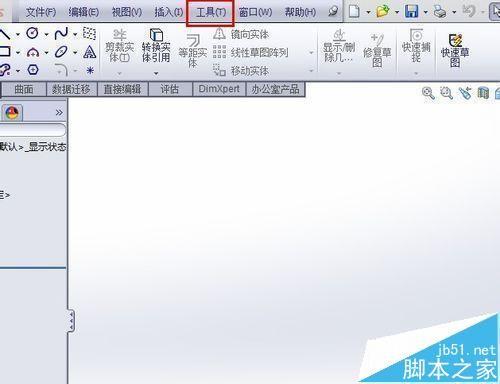The width and height of the screenshot is (500, 384).
Task: Expand the Line tool dropdown arrow
Action: point(17,34)
